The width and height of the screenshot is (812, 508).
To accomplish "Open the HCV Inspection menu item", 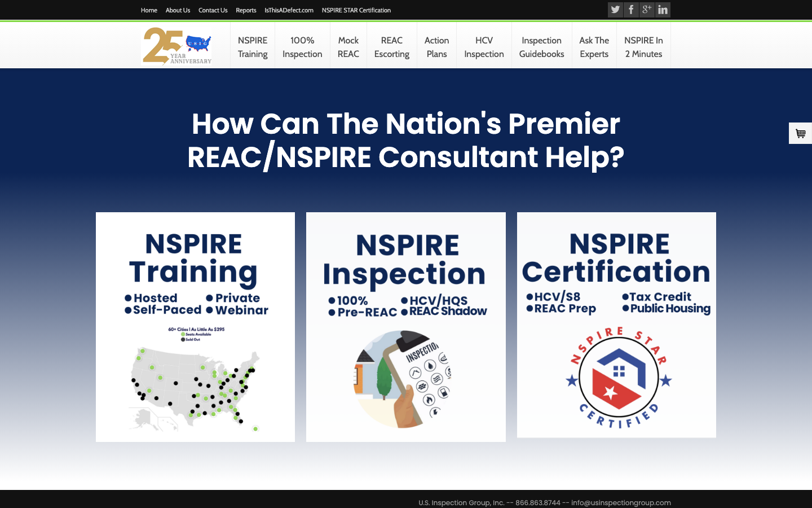I will coord(484,47).
